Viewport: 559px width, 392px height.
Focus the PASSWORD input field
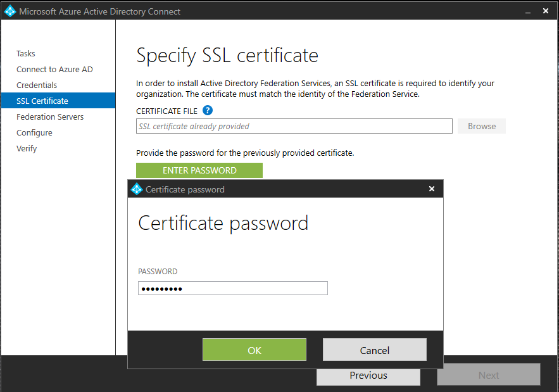coord(232,289)
